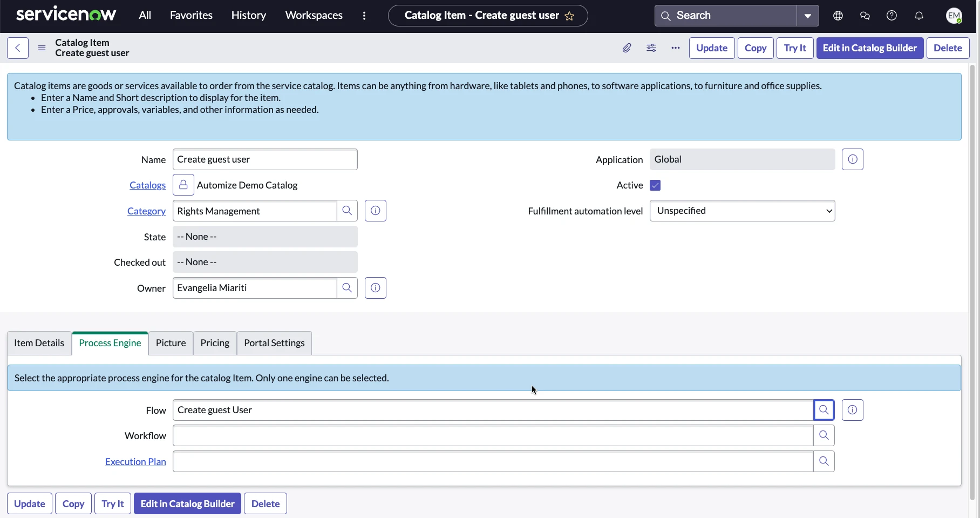Switch to the Pricing tab
The width and height of the screenshot is (980, 518).
(x=214, y=343)
